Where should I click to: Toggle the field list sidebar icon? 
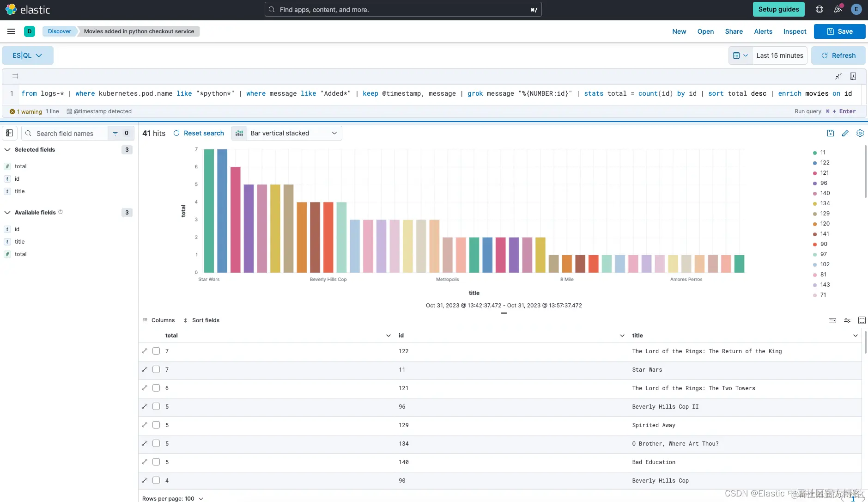9,133
